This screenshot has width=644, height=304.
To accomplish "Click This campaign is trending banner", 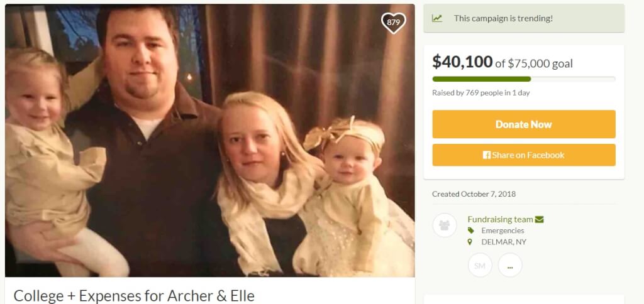I will (524, 18).
